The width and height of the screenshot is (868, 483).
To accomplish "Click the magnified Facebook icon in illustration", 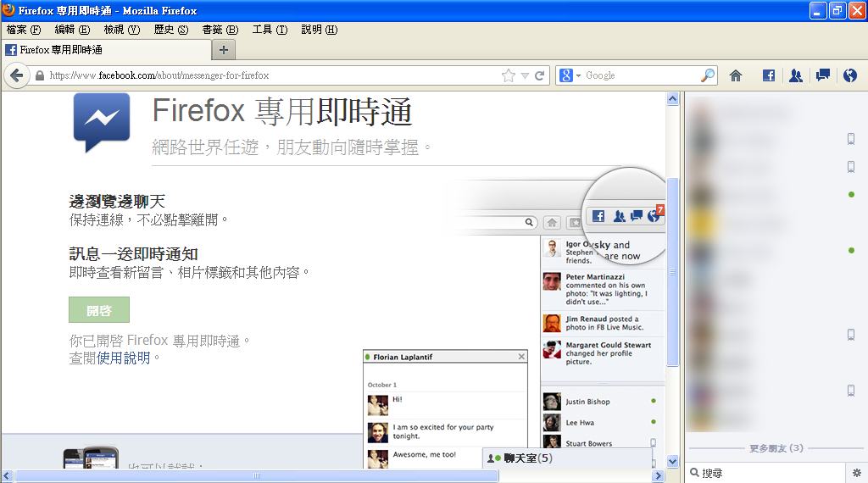I will click(x=598, y=216).
